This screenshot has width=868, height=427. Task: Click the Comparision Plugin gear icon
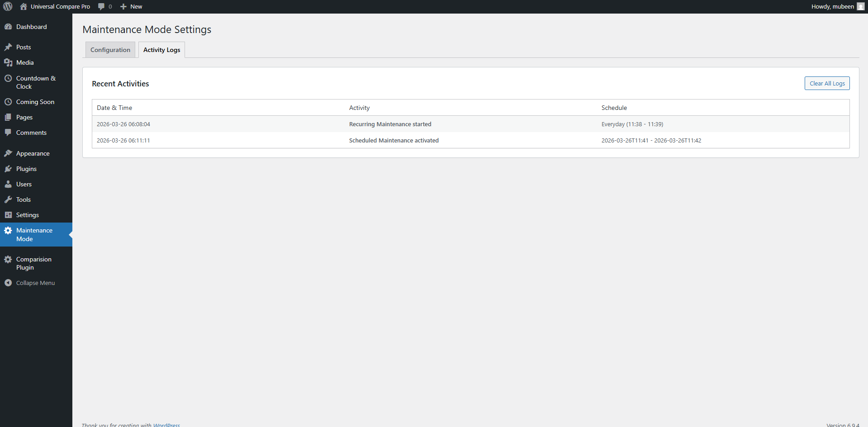coord(8,259)
